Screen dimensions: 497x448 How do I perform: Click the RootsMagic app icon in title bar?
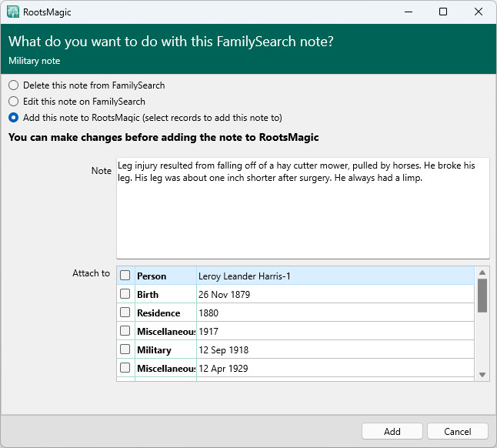13,12
